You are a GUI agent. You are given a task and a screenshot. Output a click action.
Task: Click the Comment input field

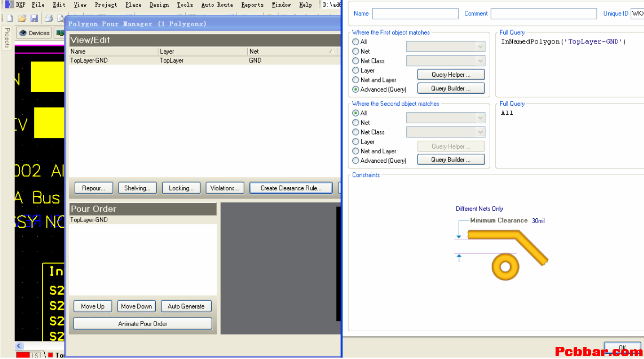[543, 14]
